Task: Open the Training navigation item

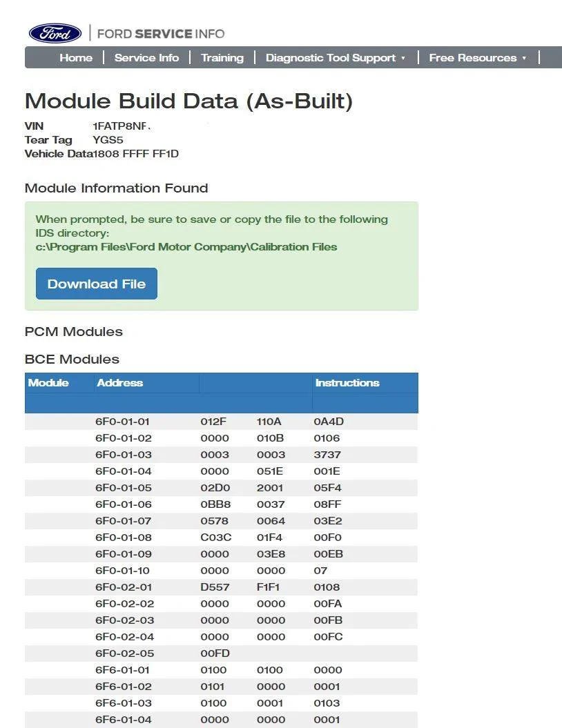Action: coord(222,57)
